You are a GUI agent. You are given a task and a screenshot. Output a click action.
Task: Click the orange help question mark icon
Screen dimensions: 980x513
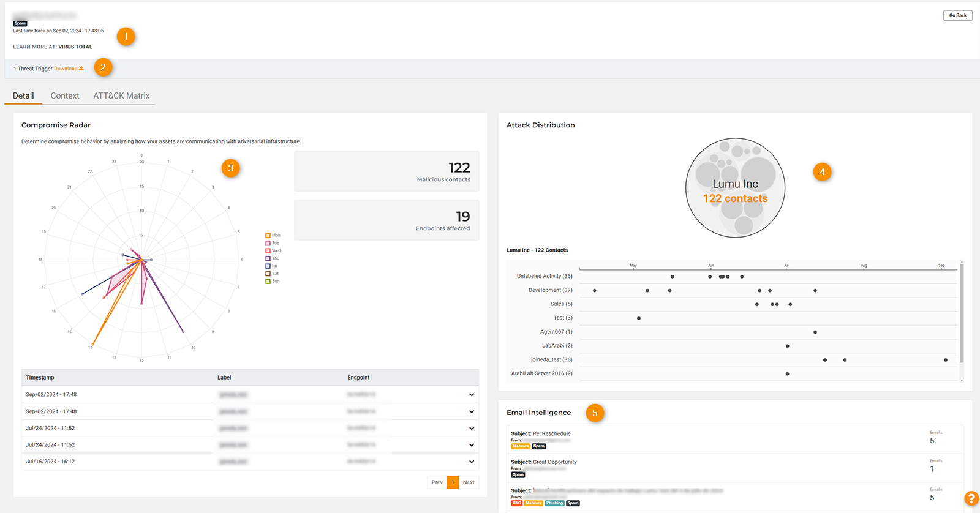[971, 498]
